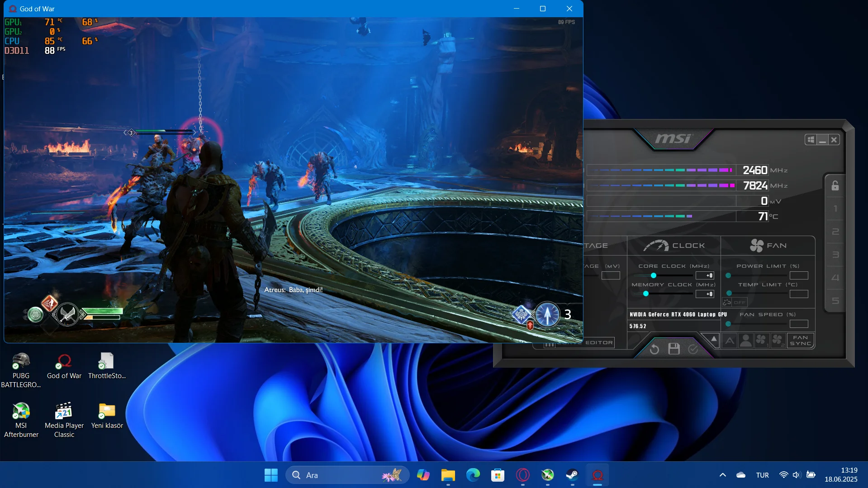Screen dimensions: 868x488
Task: Select profile slot 3
Action: click(x=835, y=255)
